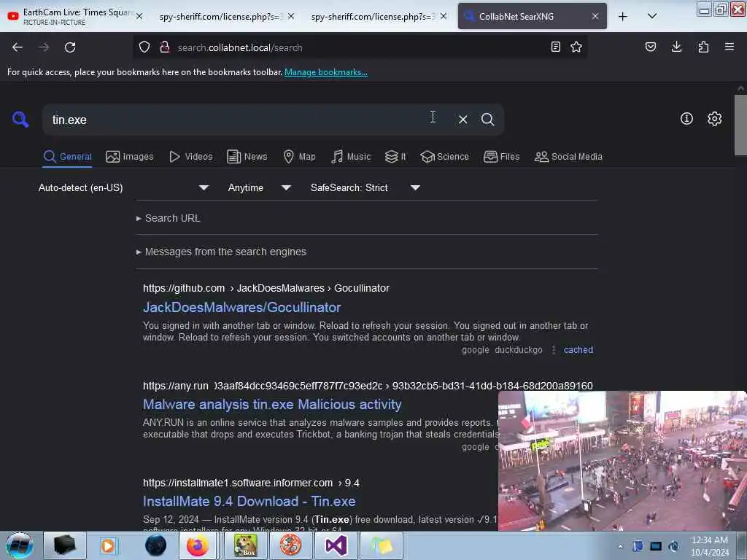Open the Auto-detect (en-US) language dropdown
This screenshot has height=560, width=747.
[x=123, y=187]
